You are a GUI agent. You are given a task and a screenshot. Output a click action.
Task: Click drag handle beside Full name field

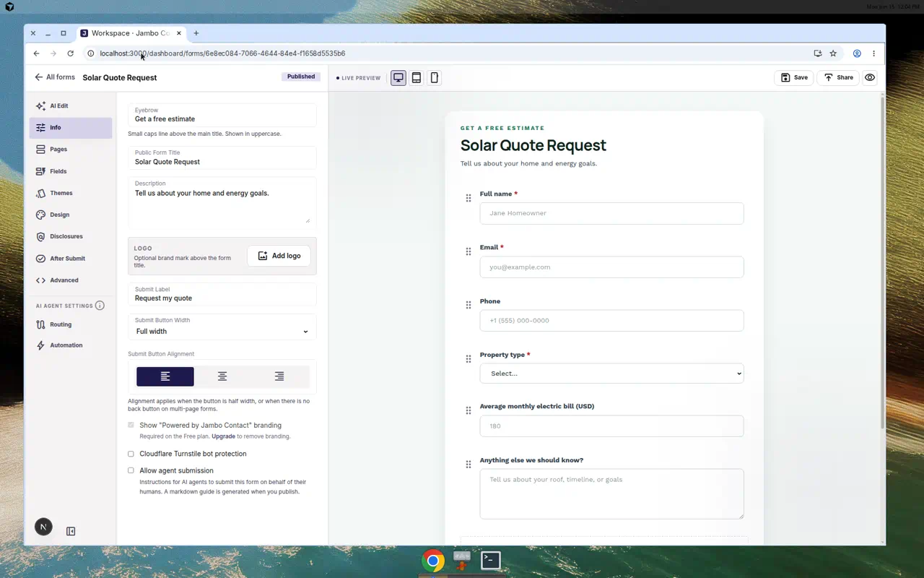(468, 198)
